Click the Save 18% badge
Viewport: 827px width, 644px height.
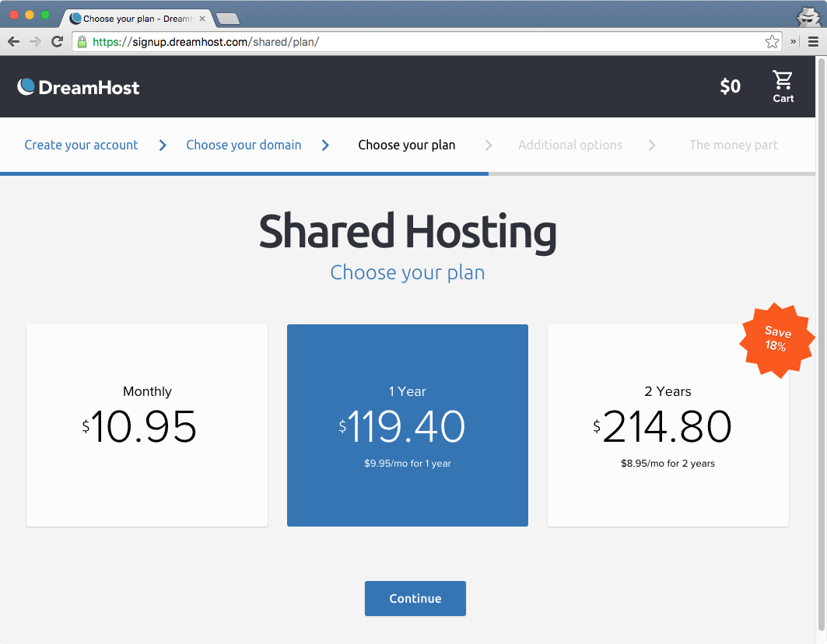(x=776, y=340)
